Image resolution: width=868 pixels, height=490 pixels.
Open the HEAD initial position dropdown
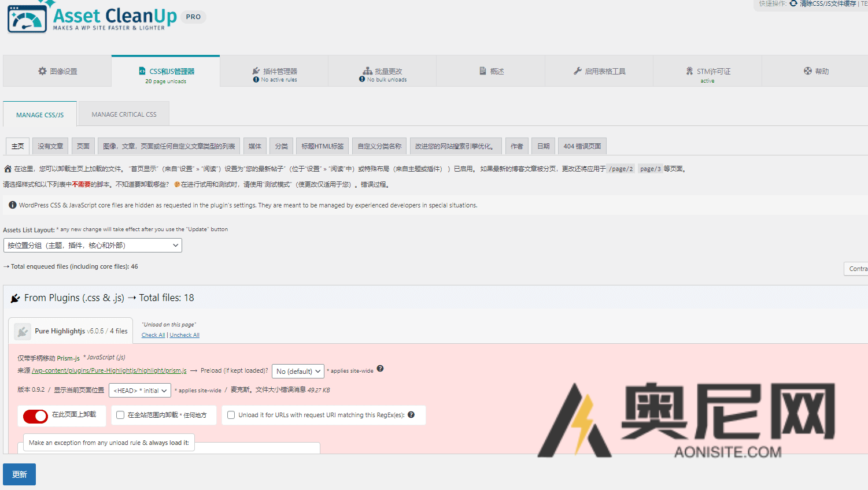coord(140,391)
